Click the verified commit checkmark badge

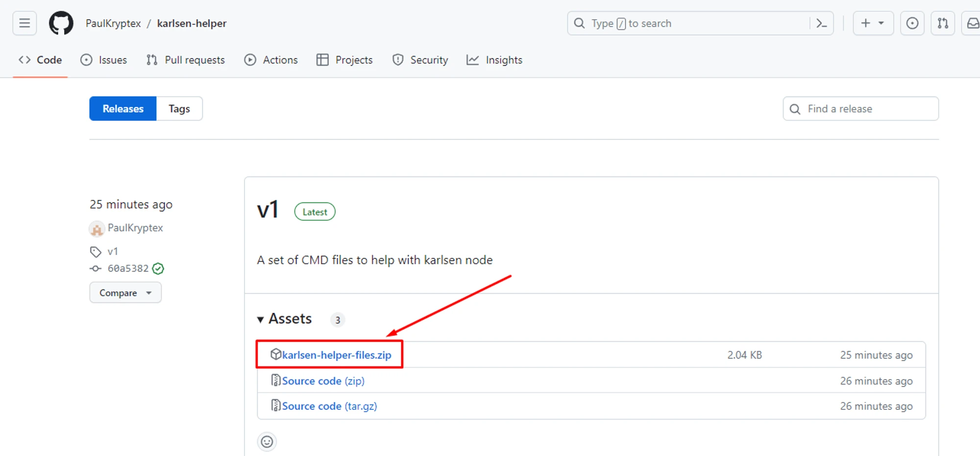[x=158, y=269]
